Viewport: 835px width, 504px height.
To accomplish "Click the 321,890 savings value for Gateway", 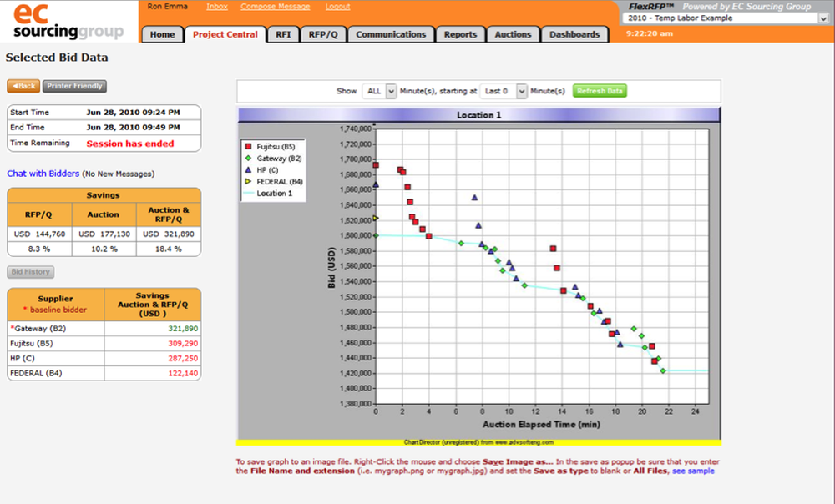I will (x=183, y=329).
